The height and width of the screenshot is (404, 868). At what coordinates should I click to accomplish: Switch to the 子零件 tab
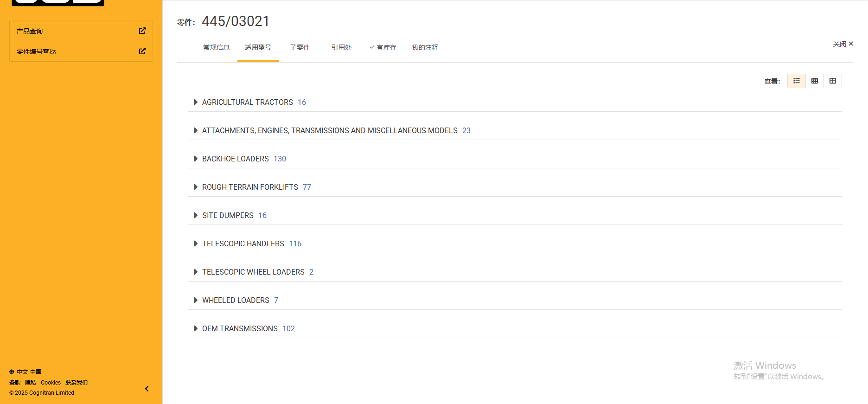click(x=300, y=47)
